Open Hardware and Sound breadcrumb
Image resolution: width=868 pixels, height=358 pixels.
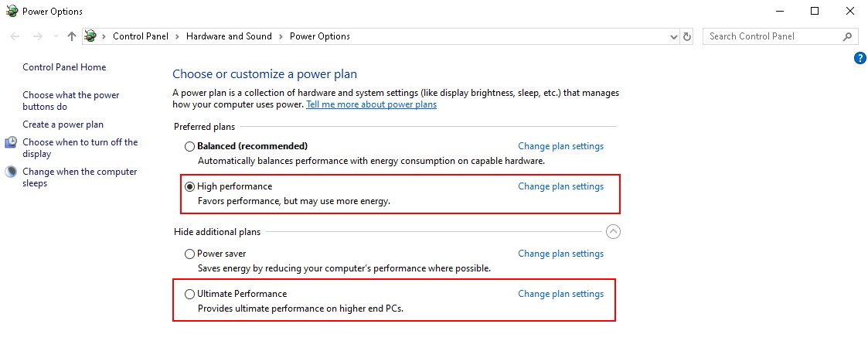tap(229, 36)
